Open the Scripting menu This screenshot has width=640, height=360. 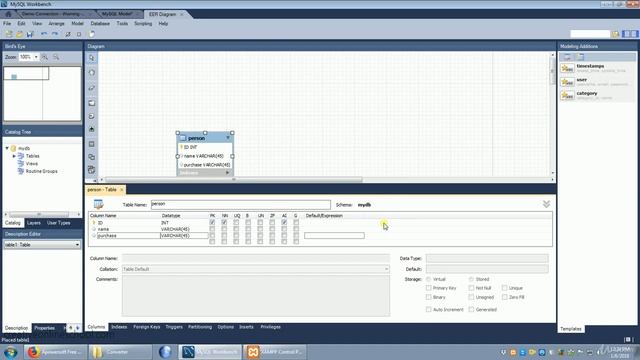[143, 24]
